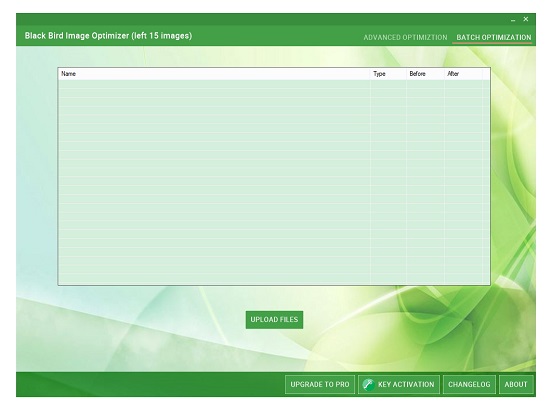Open the Key Activation dialog
Image resolution: width=550 pixels, height=406 pixels.
(399, 384)
